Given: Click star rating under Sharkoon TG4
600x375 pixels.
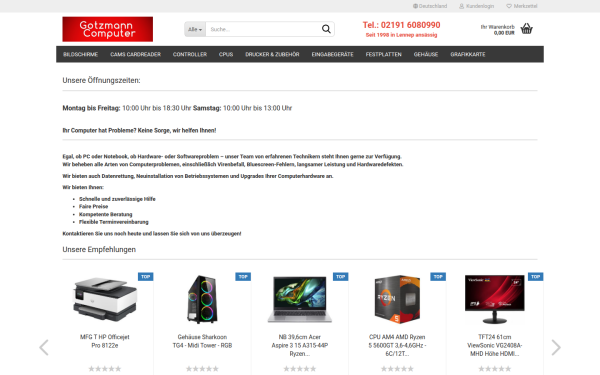Looking at the screenshot, I should click(202, 368).
